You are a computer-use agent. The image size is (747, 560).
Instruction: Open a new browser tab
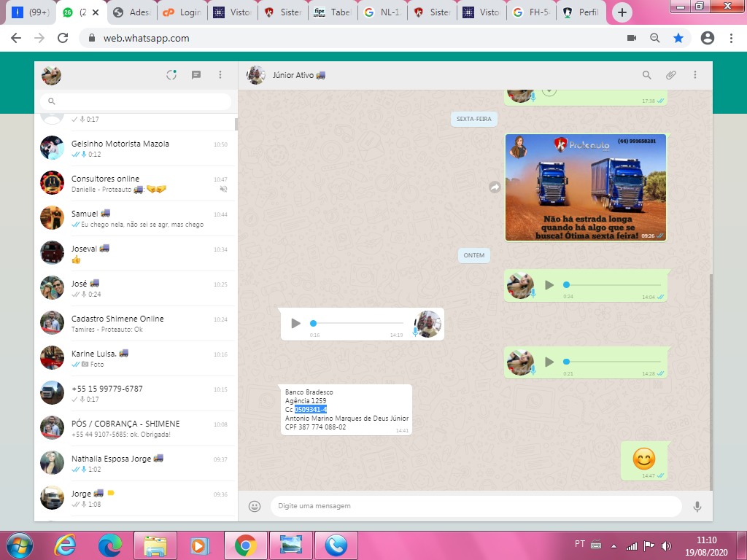pyautogui.click(x=622, y=12)
